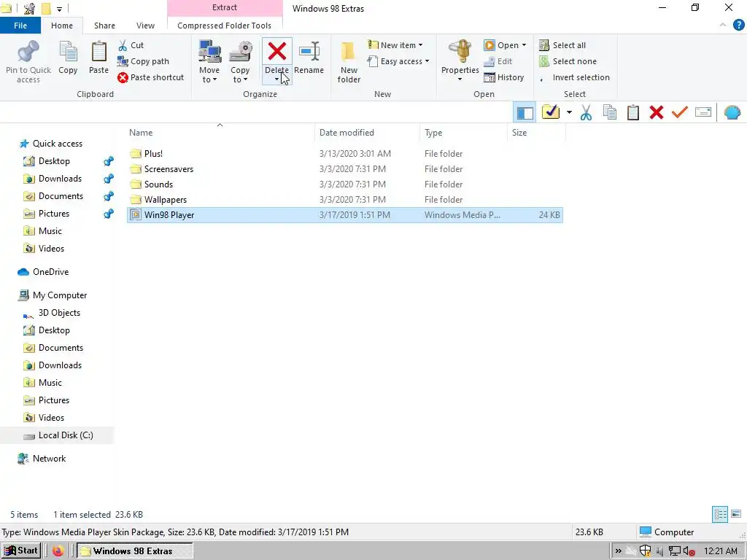Expand Quick Access Toolbar customize arrow
The image size is (747, 560).
(60, 9)
